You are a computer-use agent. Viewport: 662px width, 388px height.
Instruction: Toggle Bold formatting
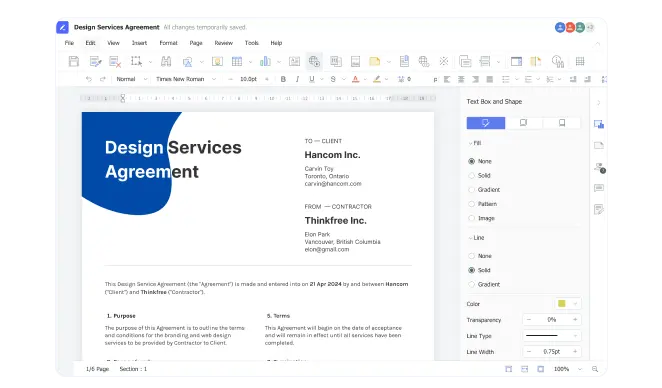click(x=283, y=79)
